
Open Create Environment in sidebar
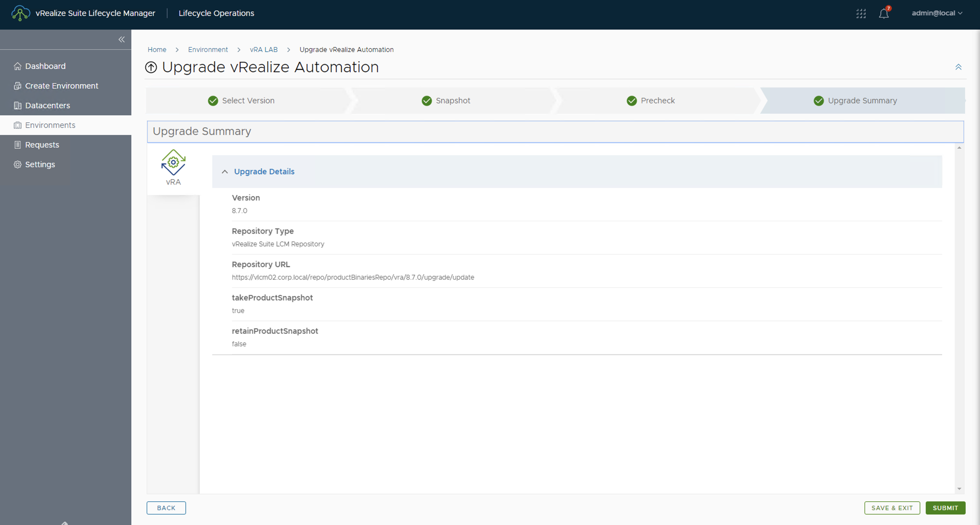(x=61, y=86)
